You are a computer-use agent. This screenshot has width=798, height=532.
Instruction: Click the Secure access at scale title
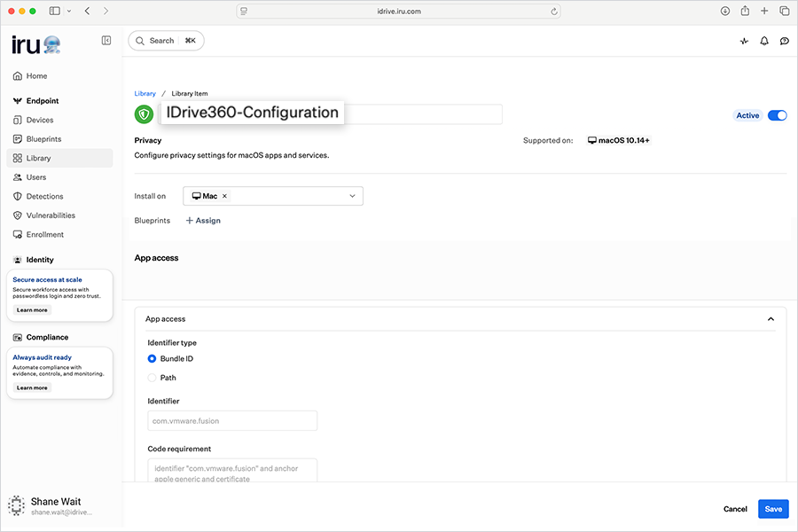[x=47, y=280]
